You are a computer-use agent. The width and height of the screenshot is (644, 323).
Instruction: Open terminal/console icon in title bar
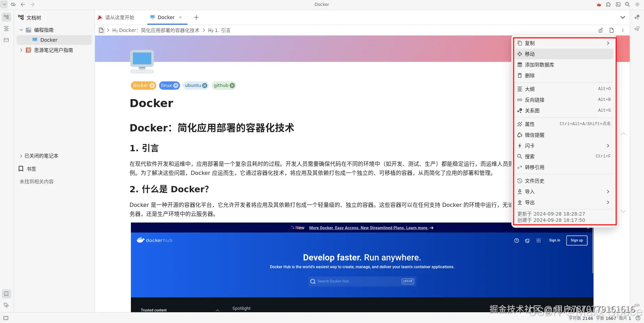[x=618, y=5]
